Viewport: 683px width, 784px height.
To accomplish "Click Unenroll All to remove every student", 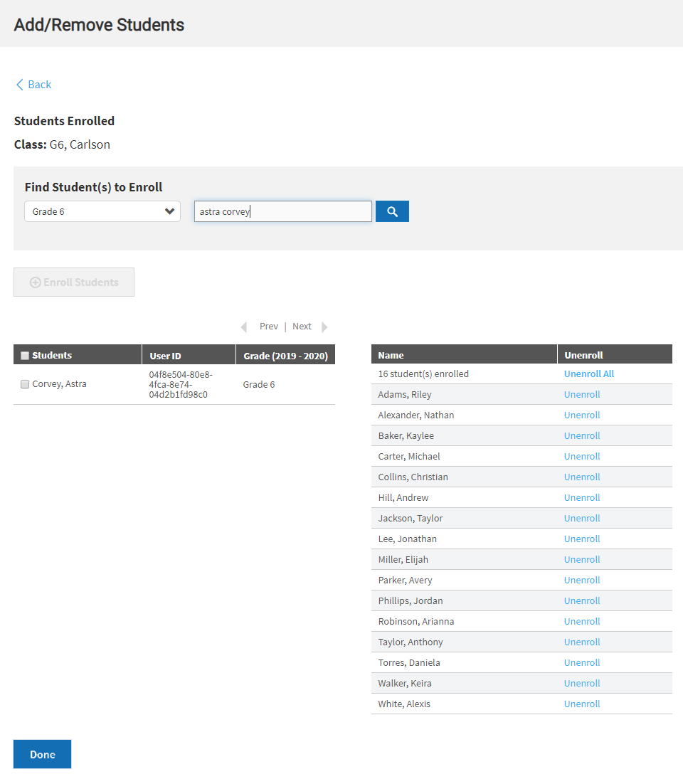I will (588, 373).
